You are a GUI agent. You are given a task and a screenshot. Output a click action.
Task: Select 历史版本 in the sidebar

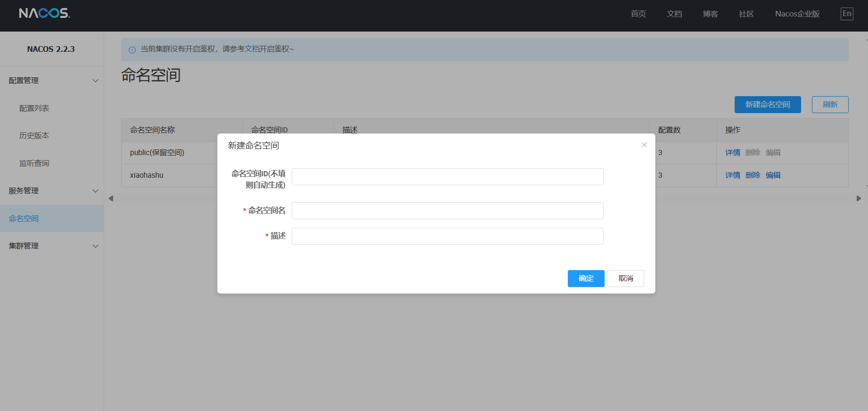pyautogui.click(x=34, y=136)
